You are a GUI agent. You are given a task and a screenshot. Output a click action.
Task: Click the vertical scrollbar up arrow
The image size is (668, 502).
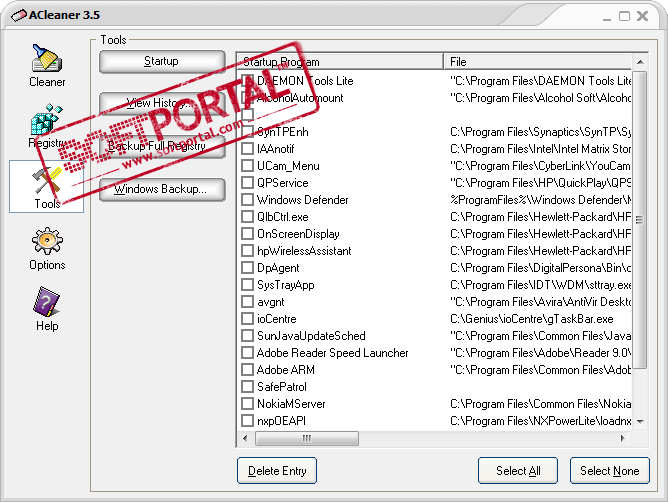click(x=640, y=62)
